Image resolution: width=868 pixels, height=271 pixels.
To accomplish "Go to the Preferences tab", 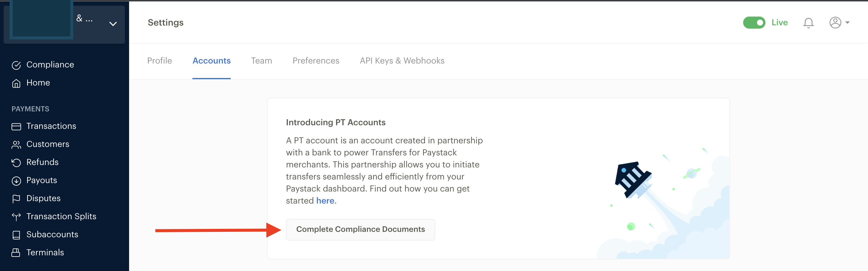I will (316, 61).
